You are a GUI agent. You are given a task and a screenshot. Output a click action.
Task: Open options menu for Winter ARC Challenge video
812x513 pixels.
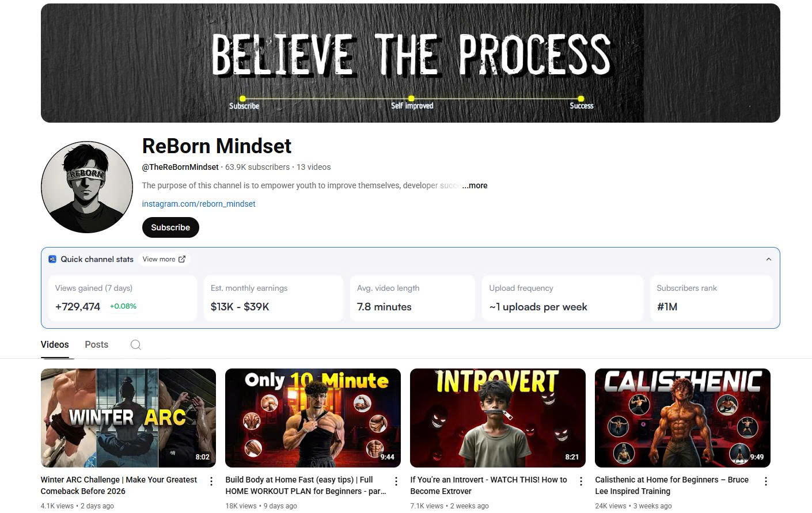pos(211,481)
